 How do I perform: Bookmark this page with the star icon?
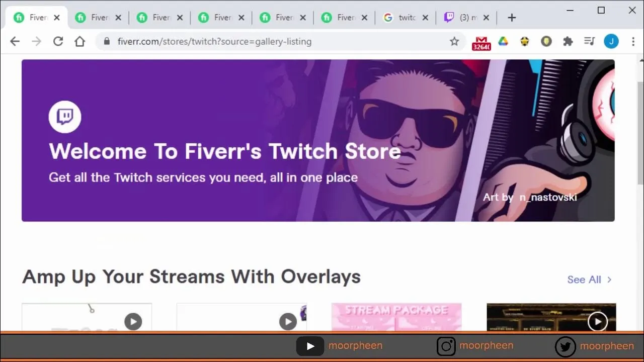[454, 42]
